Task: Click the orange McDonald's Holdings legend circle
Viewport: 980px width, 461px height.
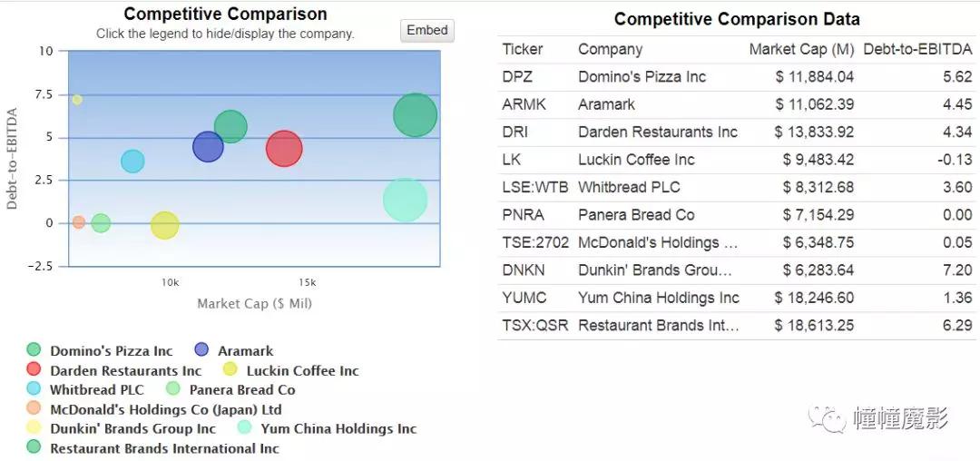Action: 34,409
